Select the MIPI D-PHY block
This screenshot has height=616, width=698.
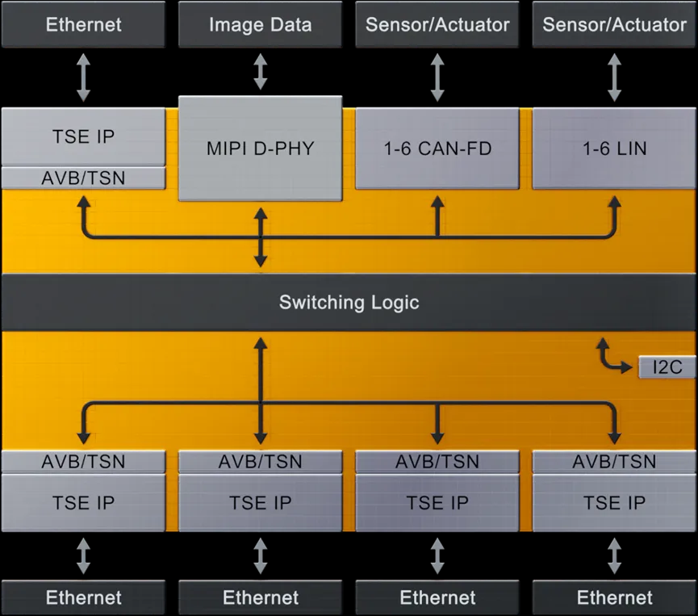tap(261, 149)
